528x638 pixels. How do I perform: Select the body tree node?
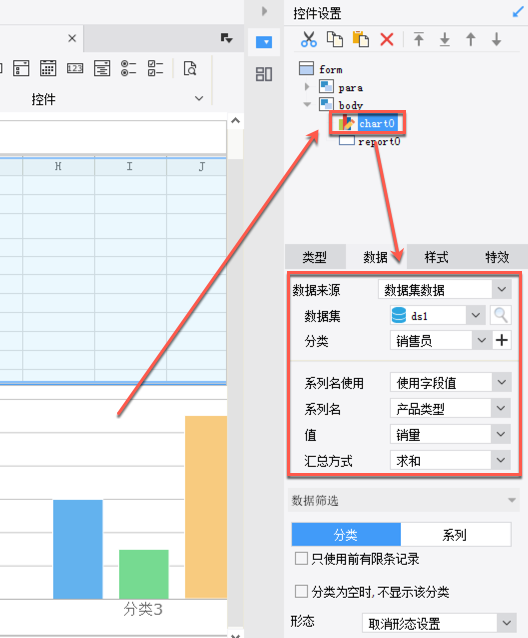[351, 105]
